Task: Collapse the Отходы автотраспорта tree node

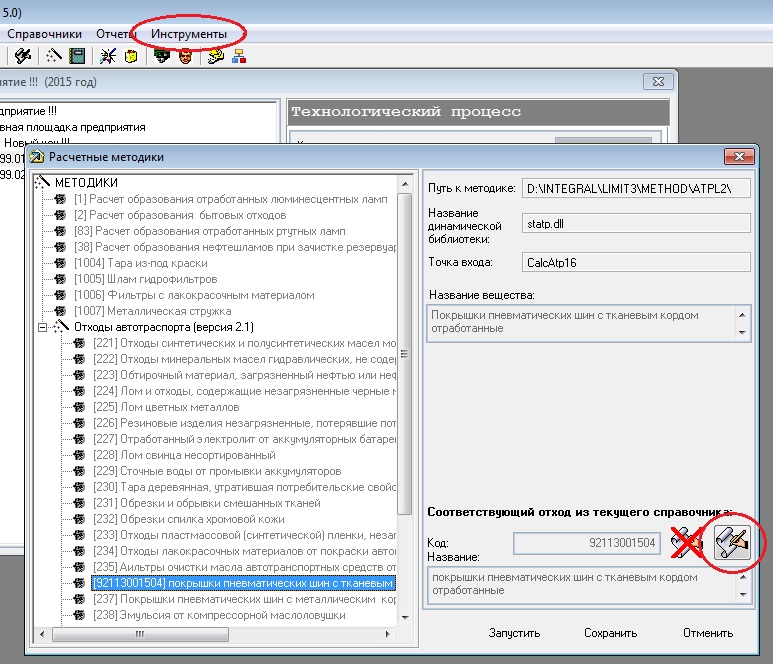Action: [42, 327]
